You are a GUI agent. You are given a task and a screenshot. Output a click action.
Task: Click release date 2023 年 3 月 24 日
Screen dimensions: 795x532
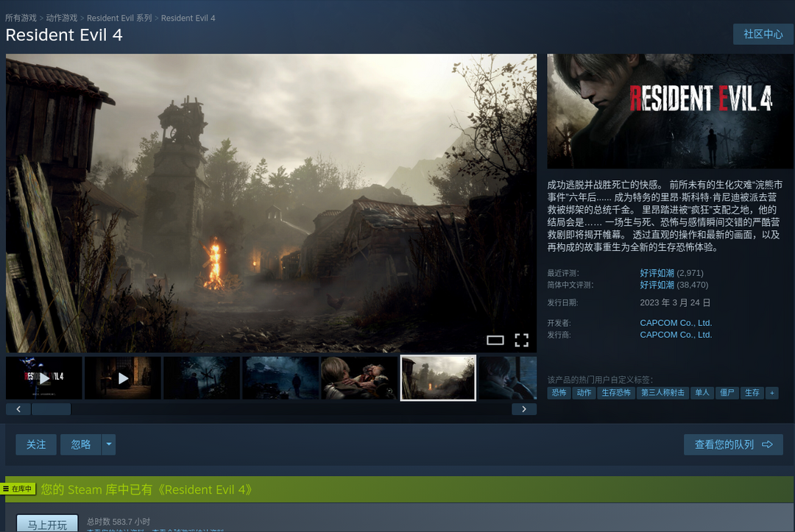click(x=675, y=302)
